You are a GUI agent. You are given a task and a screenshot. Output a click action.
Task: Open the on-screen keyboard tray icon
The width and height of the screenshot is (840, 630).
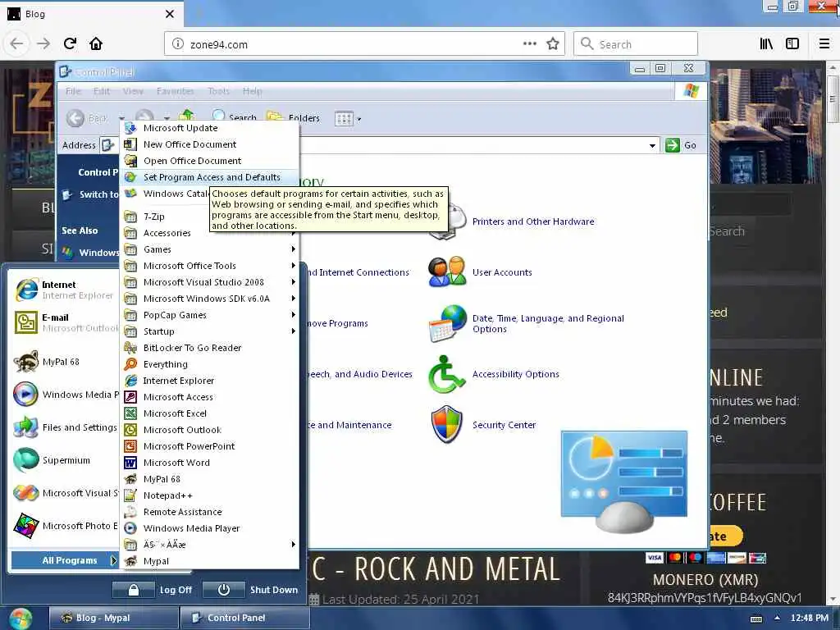756,619
